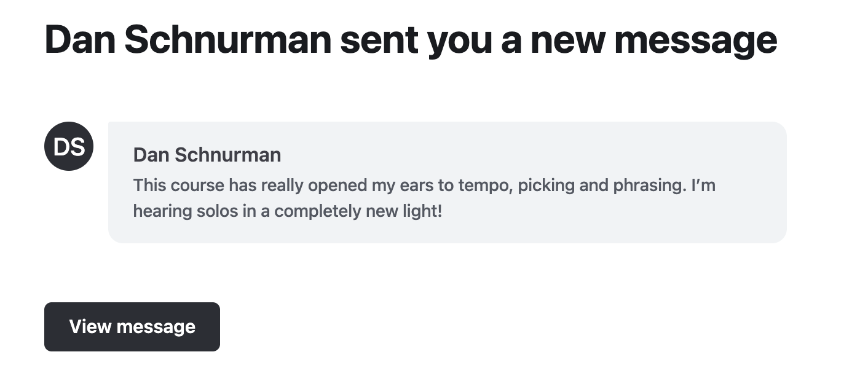Click the word "phrasing" in the message text
This screenshot has width=868, height=376.
click(649, 185)
